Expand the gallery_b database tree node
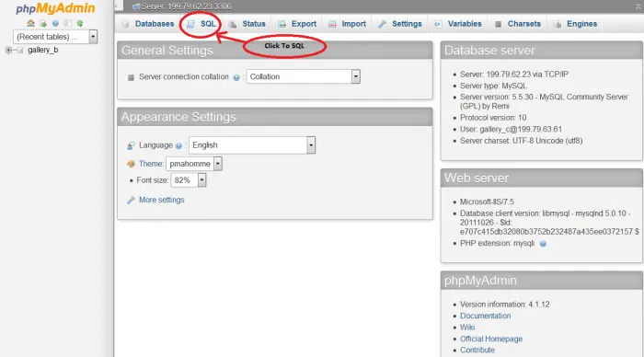This screenshot has height=357, width=644. (8, 50)
